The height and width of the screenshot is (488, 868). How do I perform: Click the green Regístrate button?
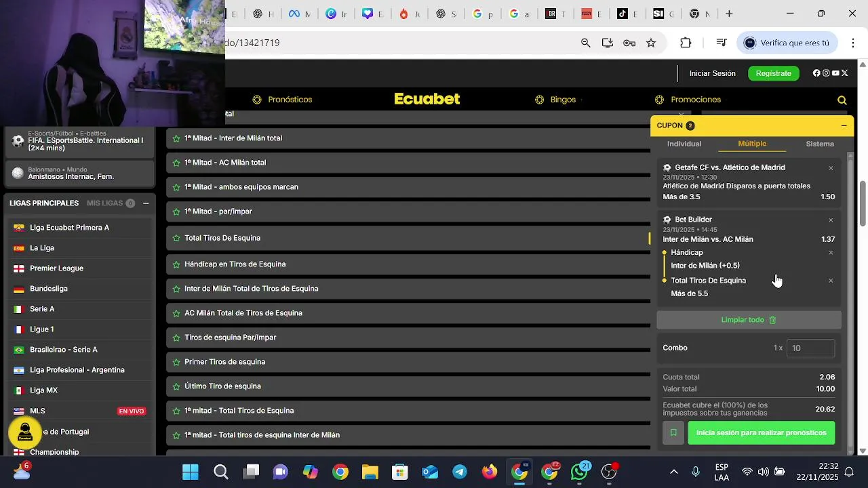[x=774, y=73]
